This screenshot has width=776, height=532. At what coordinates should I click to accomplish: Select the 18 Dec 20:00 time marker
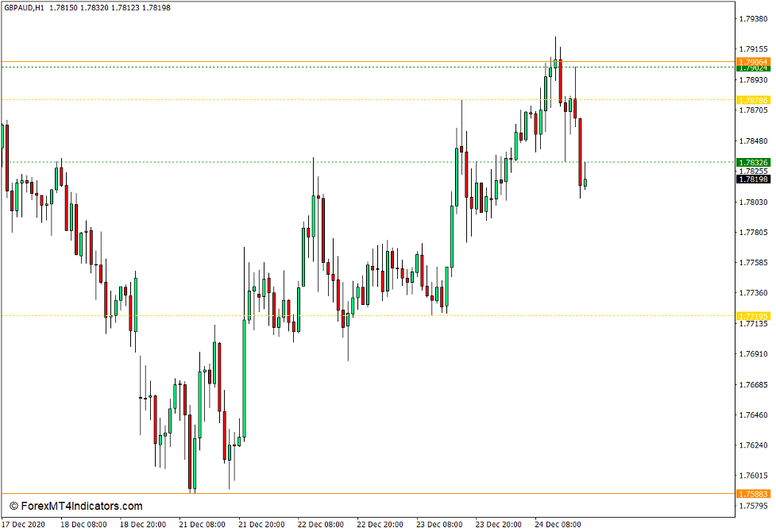pyautogui.click(x=144, y=524)
